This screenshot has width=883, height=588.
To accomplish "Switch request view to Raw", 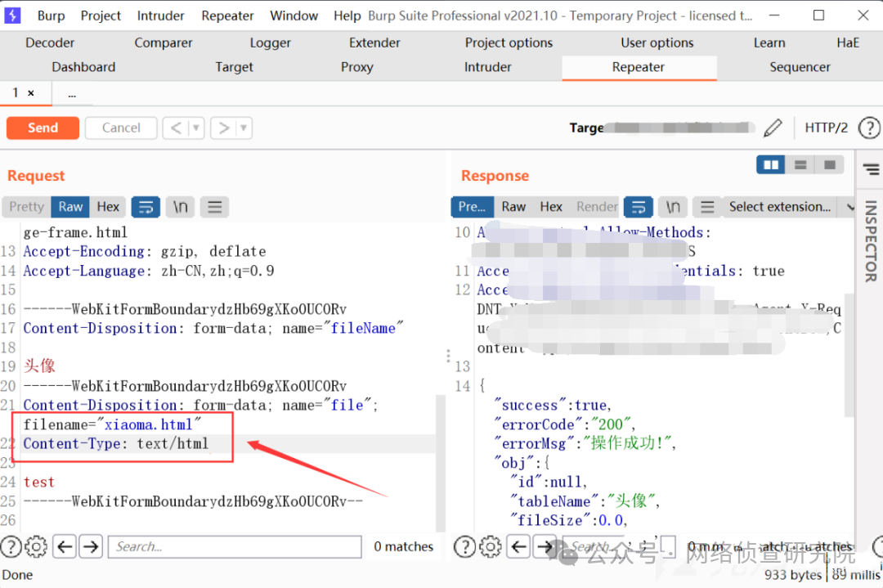I will click(x=70, y=207).
